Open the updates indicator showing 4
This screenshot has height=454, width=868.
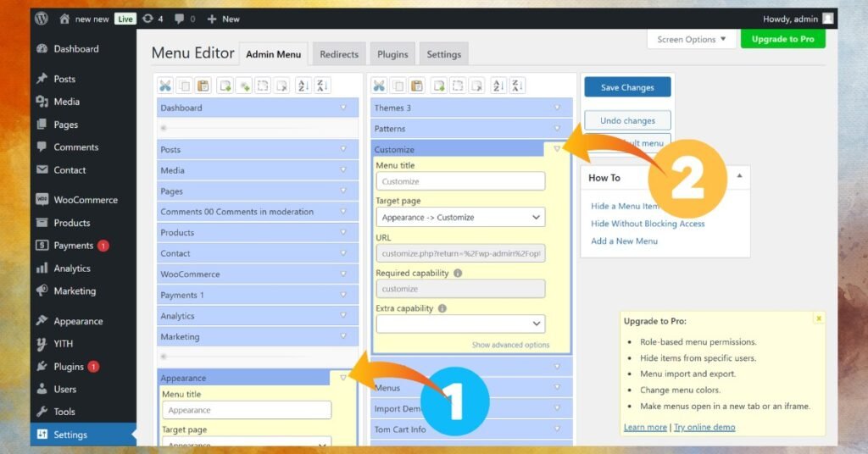pos(153,19)
